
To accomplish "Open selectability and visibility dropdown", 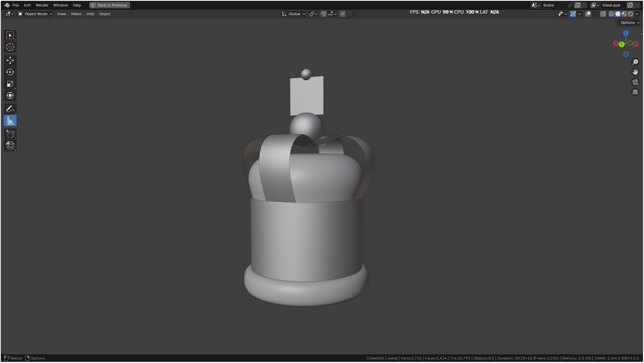I will tap(562, 14).
